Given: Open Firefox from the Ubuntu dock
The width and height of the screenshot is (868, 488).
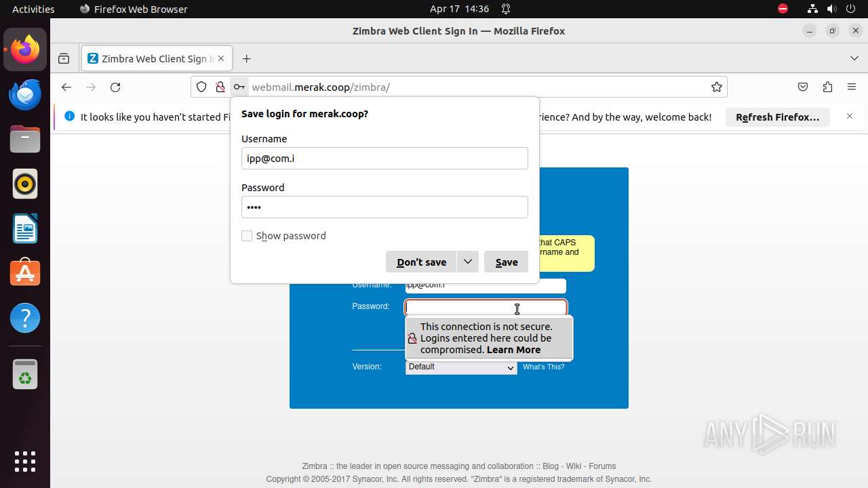Looking at the screenshot, I should (25, 49).
